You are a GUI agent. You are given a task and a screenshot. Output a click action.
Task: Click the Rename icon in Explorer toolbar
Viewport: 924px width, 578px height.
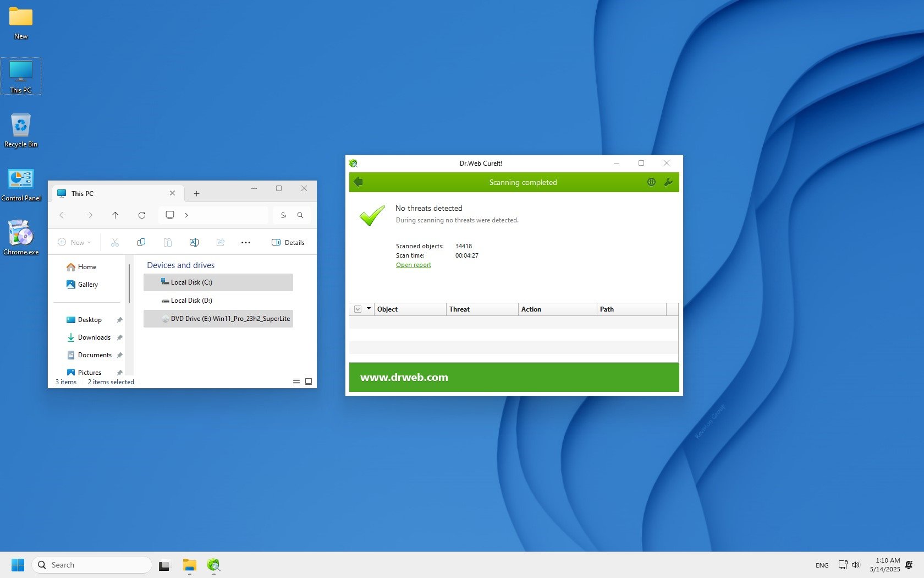tap(194, 242)
